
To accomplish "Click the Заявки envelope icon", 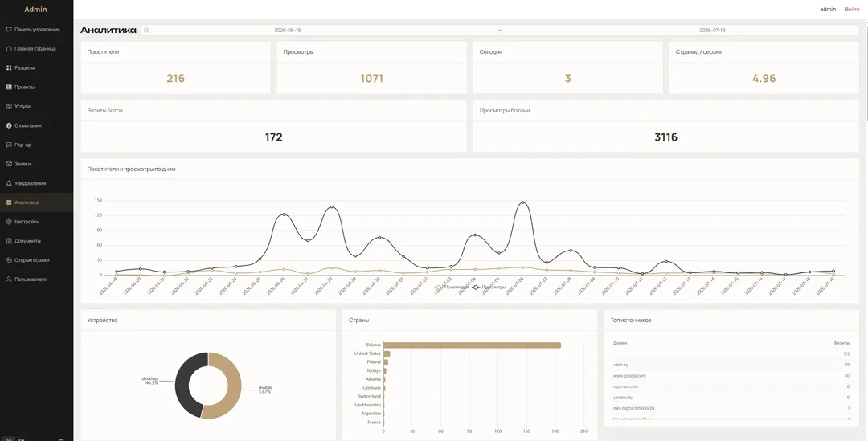I will pyautogui.click(x=9, y=164).
